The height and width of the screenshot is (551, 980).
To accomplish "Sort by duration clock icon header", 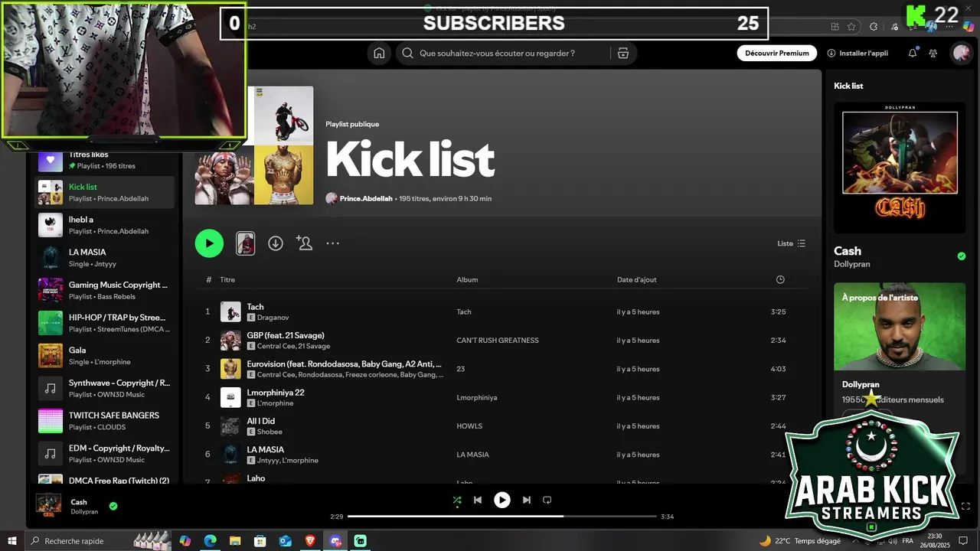I will [x=780, y=279].
